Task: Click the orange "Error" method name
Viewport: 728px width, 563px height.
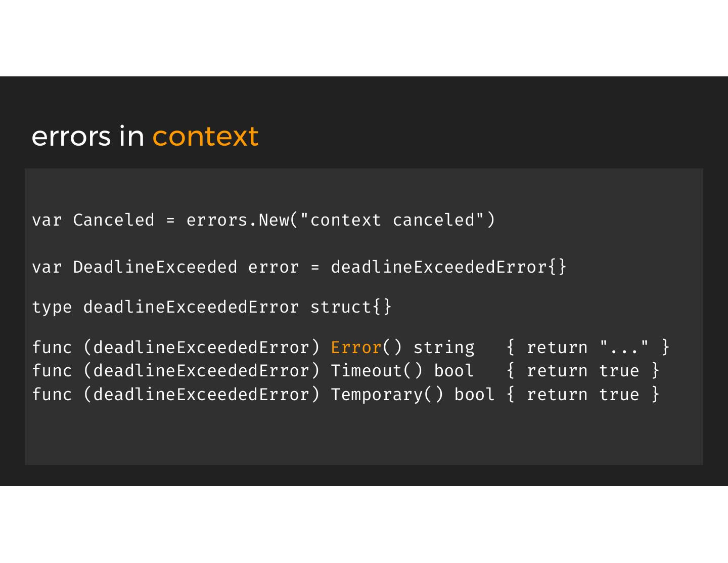Action: 356,348
